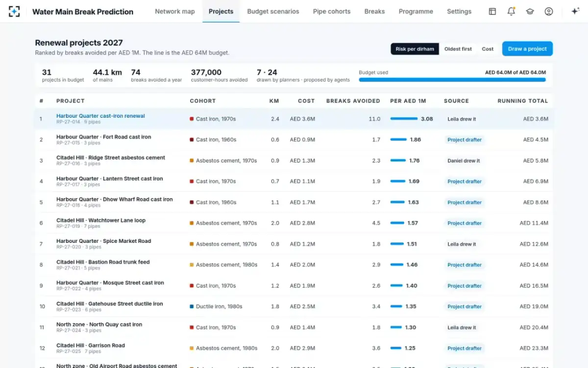Click the Draw a project button
The height and width of the screenshot is (368, 588).
(527, 49)
